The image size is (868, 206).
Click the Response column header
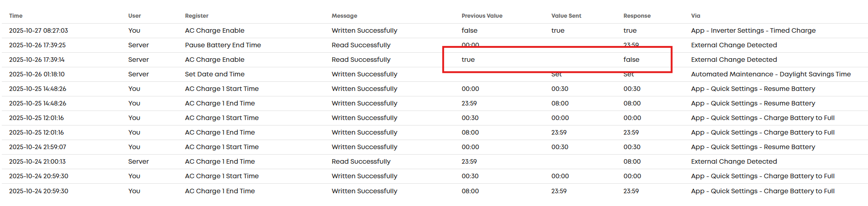click(637, 16)
